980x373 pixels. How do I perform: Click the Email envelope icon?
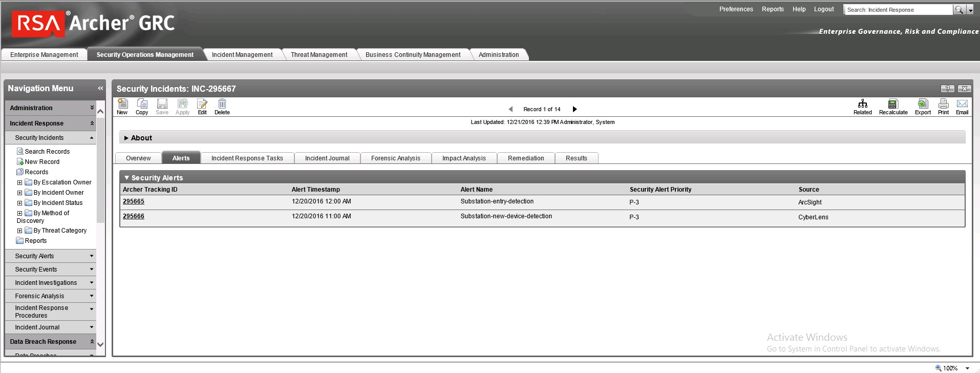(x=962, y=104)
